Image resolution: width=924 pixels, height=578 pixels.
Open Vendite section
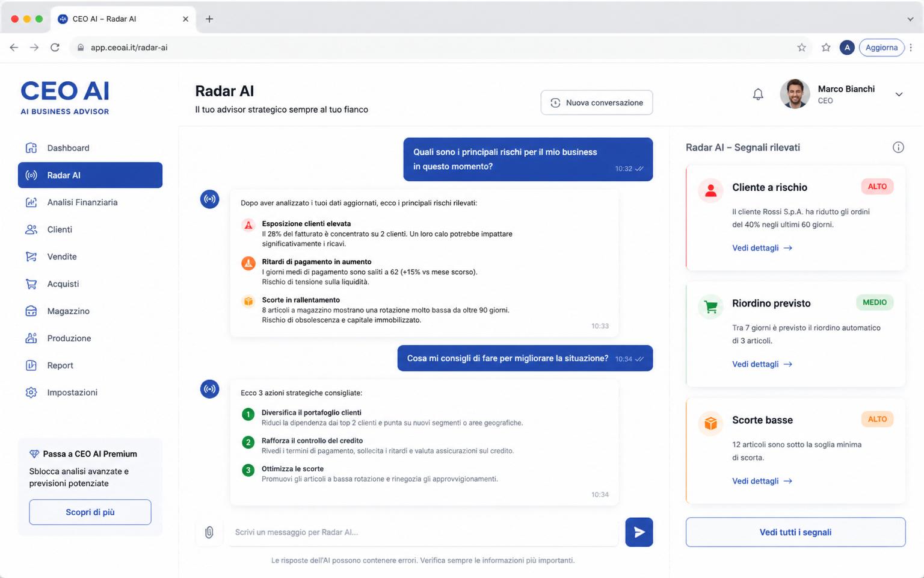click(90, 256)
